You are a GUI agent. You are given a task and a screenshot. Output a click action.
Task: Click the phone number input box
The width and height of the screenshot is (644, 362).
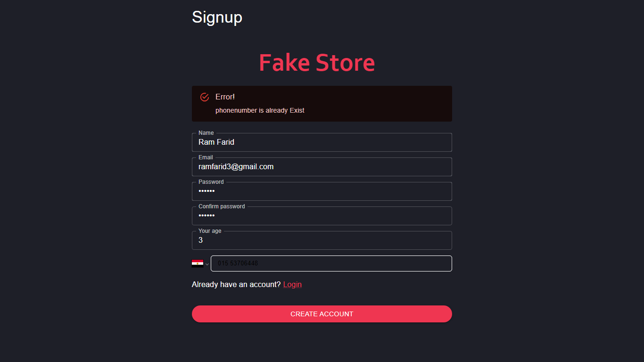tap(331, 263)
